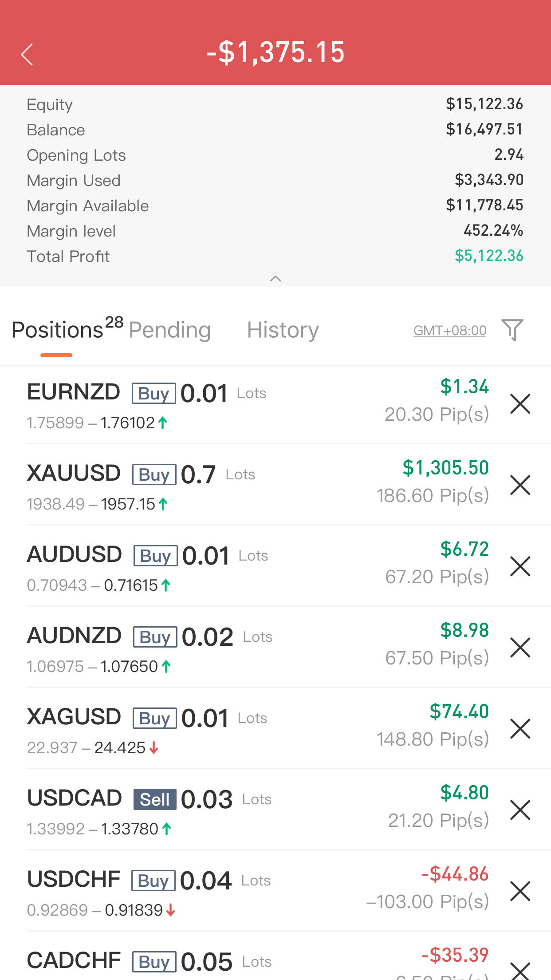
Task: Change the GMT+08:00 timezone
Action: pyautogui.click(x=449, y=331)
